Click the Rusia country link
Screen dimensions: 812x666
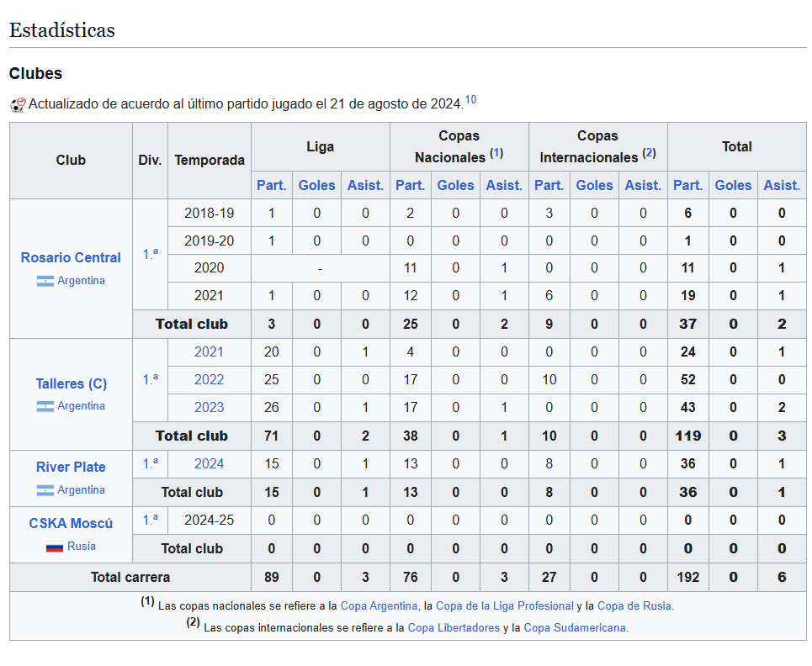coord(82,546)
